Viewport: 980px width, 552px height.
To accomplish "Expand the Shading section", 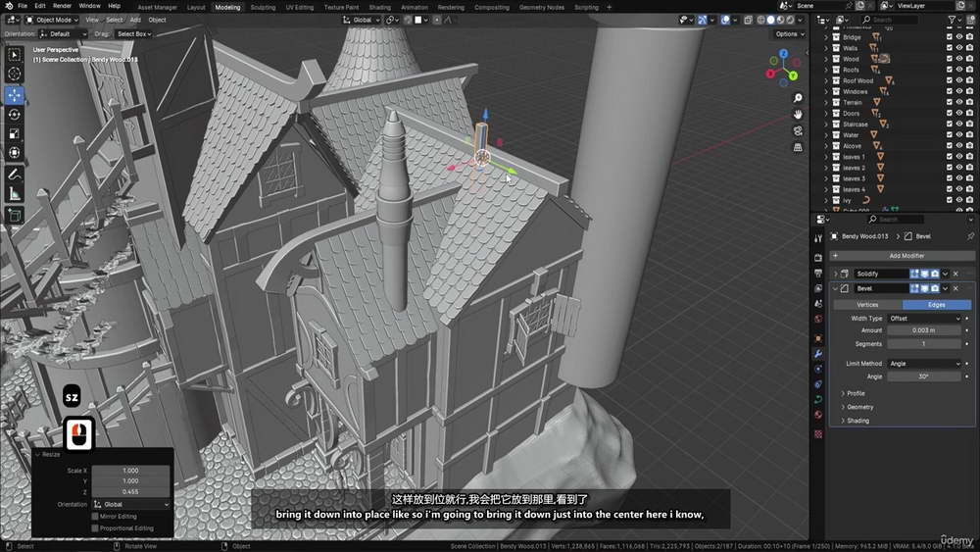I will point(857,421).
